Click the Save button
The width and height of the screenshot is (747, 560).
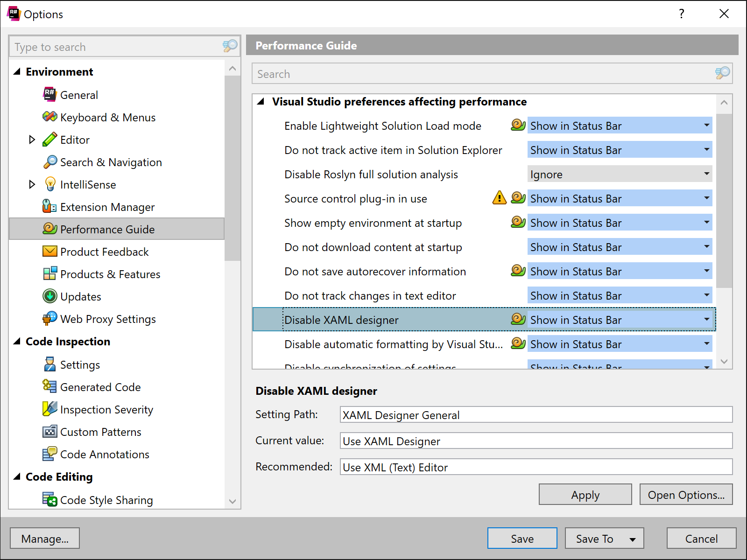522,538
